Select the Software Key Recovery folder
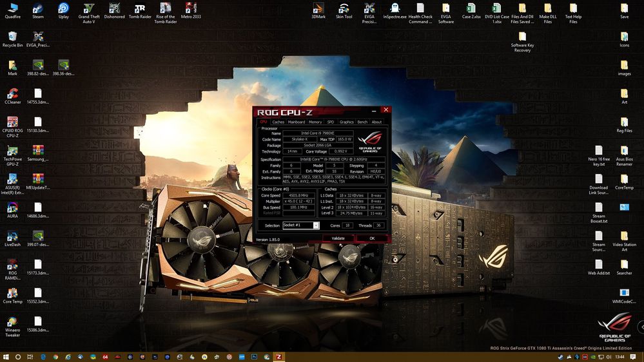Viewport: 644px width, 362px height. [x=522, y=42]
